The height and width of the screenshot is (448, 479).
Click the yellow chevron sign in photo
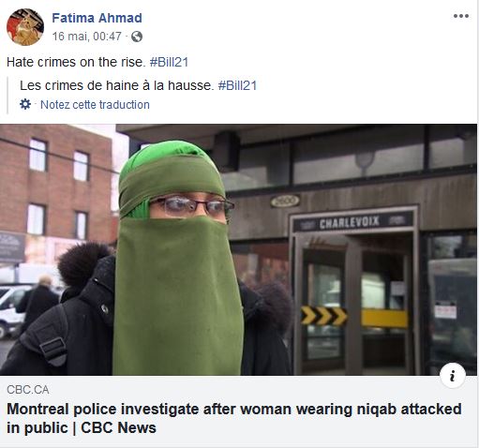[x=323, y=316]
